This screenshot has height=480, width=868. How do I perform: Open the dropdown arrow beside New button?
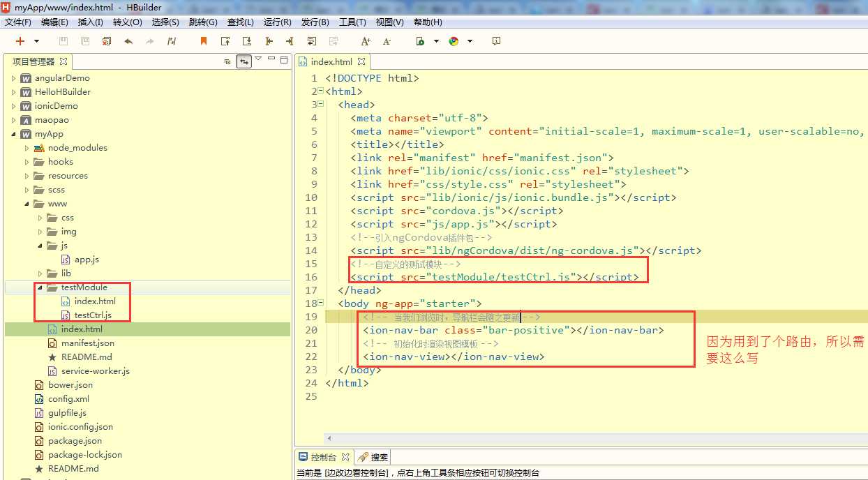pos(36,41)
